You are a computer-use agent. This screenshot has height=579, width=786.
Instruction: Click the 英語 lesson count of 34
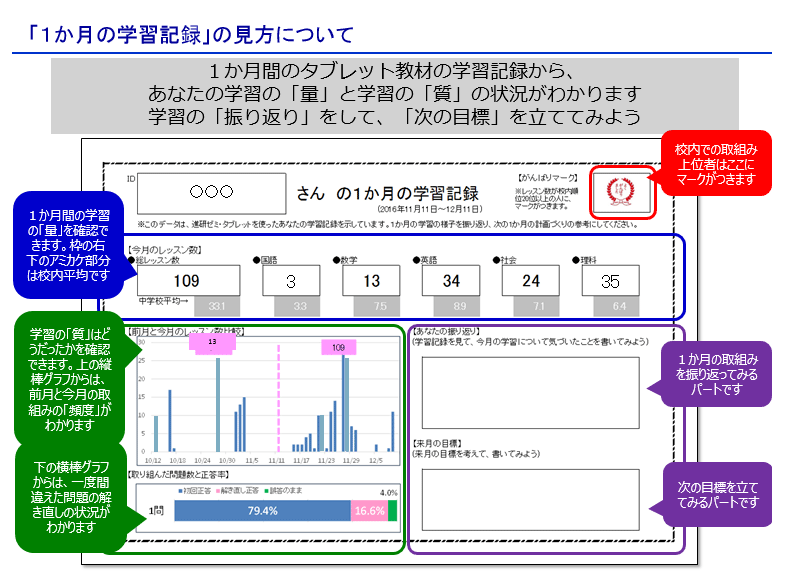(x=450, y=281)
